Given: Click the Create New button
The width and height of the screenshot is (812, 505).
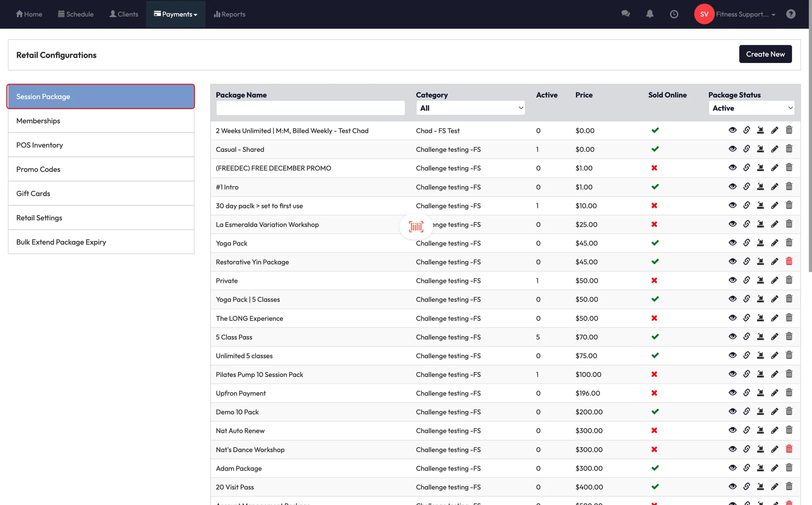Looking at the screenshot, I should [x=765, y=54].
